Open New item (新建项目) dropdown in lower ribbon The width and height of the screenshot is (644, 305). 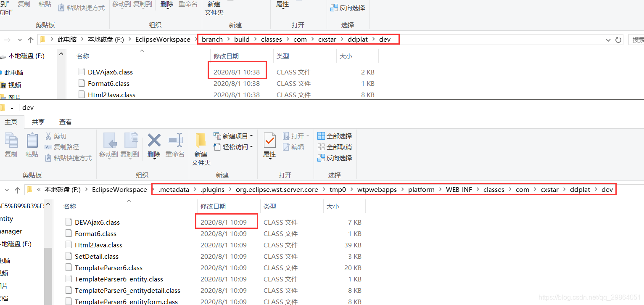233,136
